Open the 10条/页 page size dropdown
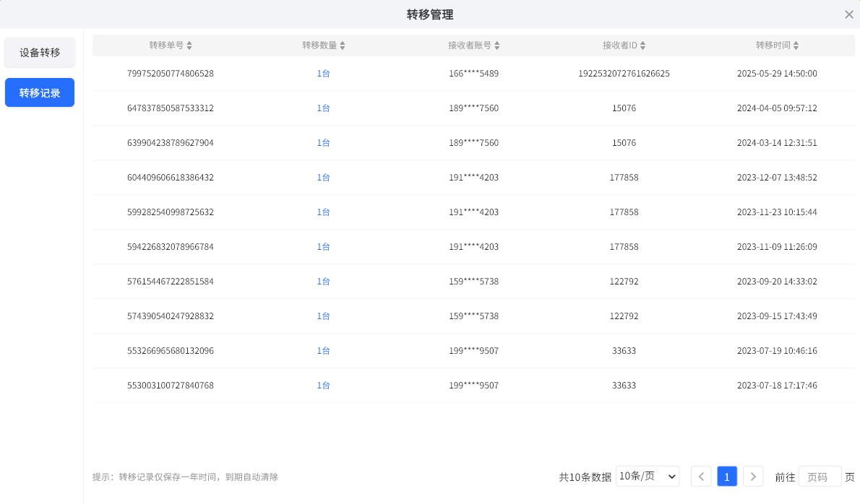 pyautogui.click(x=648, y=477)
